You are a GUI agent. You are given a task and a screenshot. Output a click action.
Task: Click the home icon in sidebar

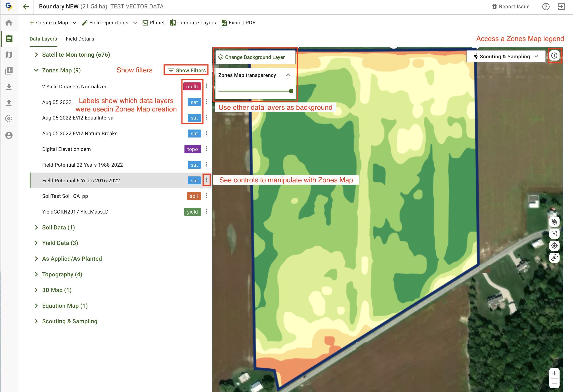(9, 23)
